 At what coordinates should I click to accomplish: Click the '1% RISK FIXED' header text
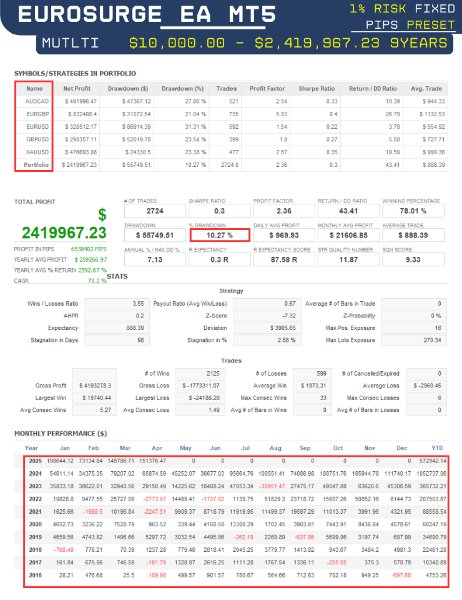[x=402, y=8]
